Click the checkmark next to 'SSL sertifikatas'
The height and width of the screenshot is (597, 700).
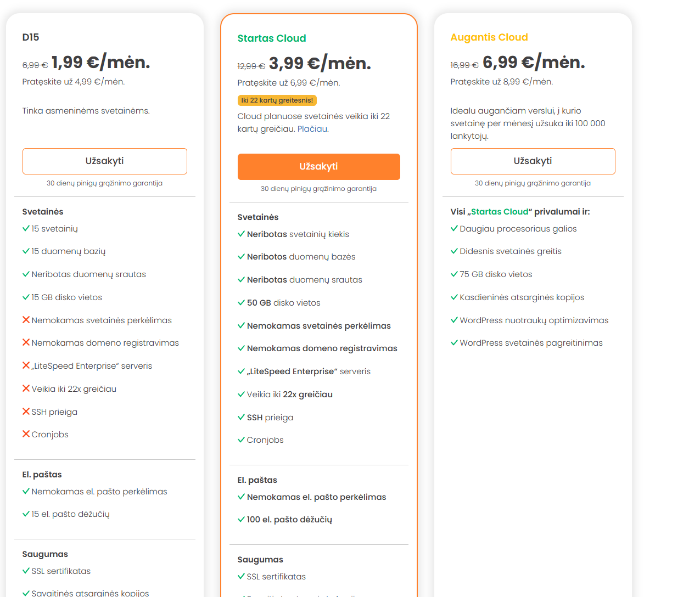pos(25,571)
